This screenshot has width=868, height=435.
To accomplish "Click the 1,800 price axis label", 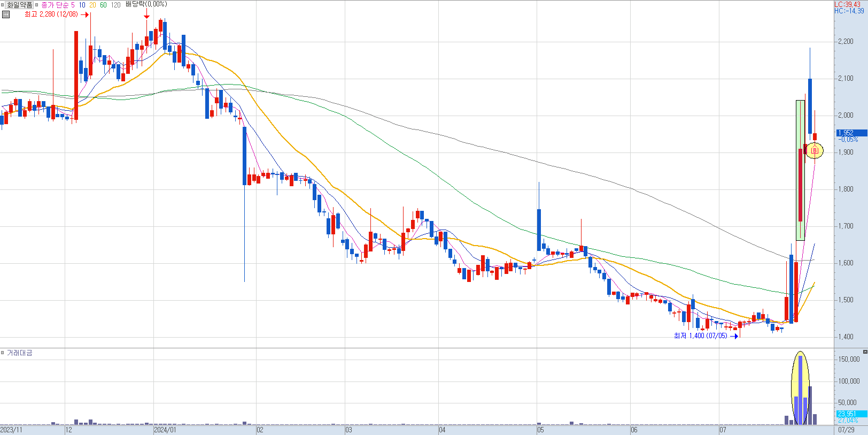I will click(846, 189).
